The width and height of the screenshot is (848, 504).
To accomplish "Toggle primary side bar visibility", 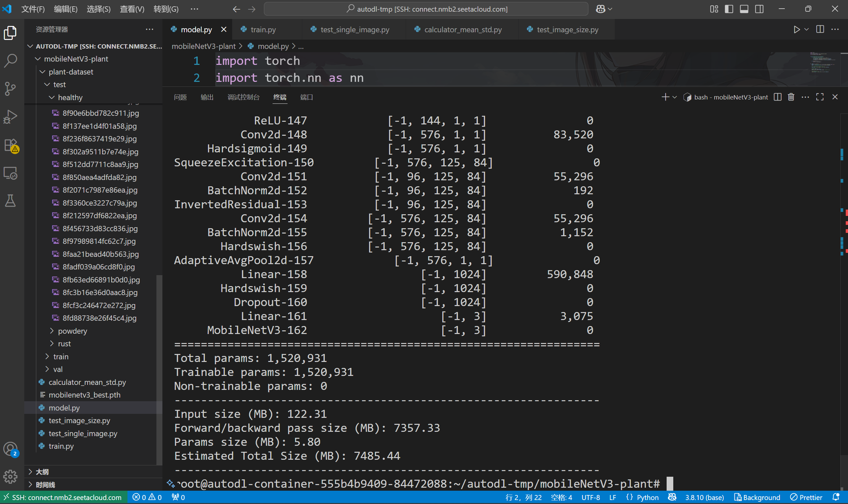I will [x=729, y=9].
